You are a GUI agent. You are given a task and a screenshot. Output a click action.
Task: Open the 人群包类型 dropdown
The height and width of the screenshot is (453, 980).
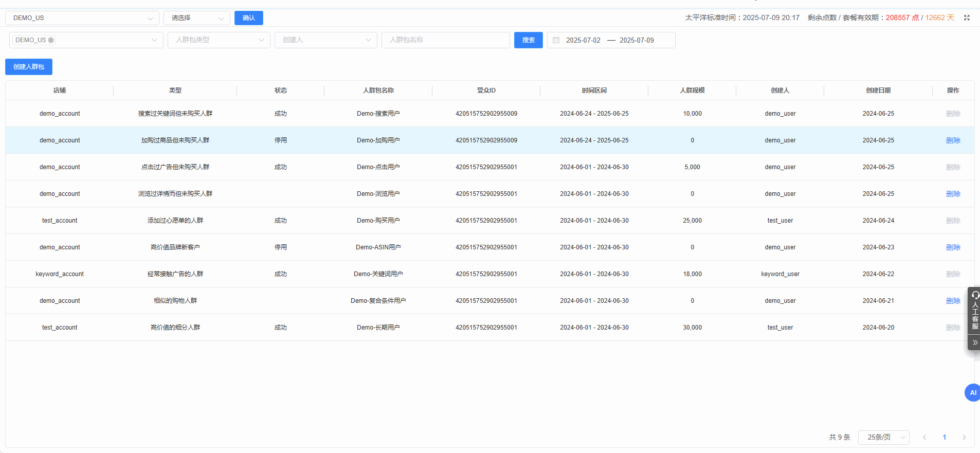point(219,40)
